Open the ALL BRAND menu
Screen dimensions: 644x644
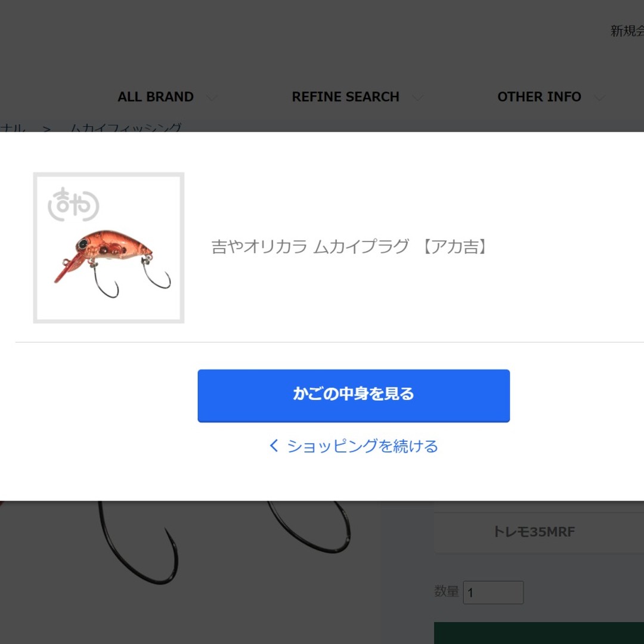pos(156,97)
